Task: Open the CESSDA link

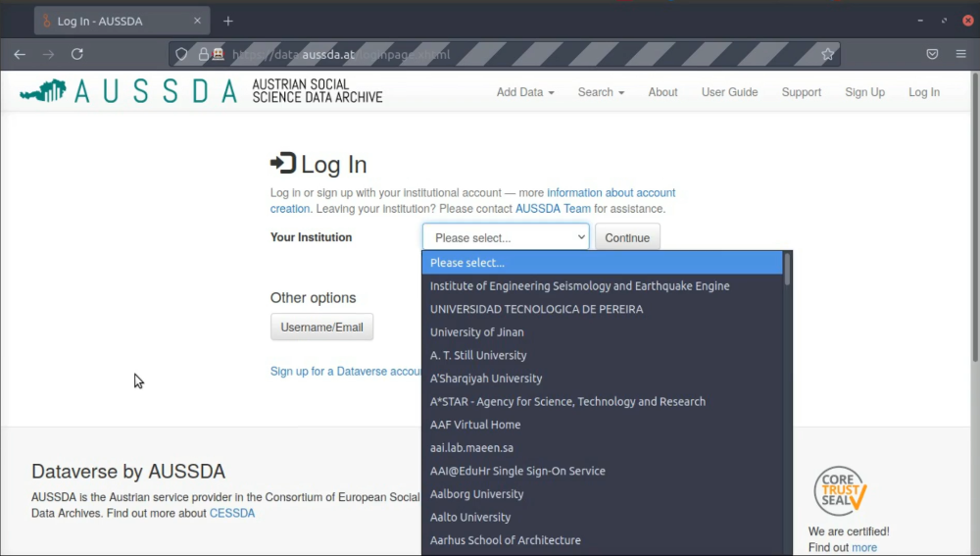Action: pyautogui.click(x=232, y=514)
